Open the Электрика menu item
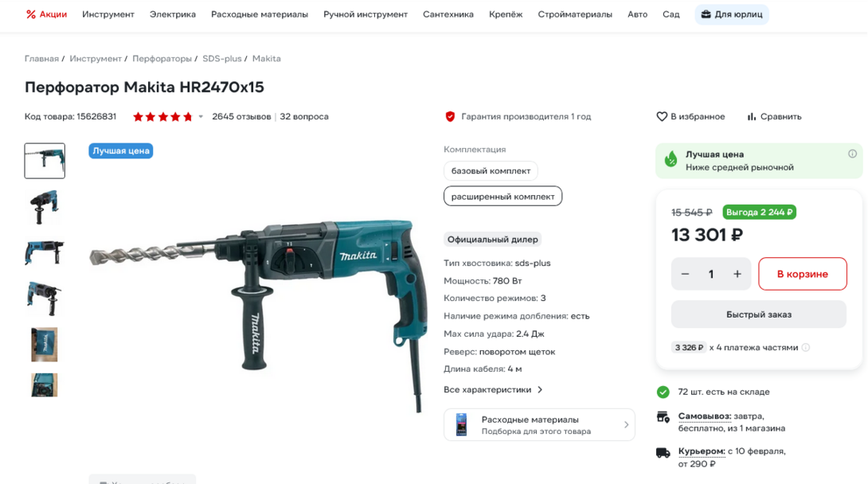868x484 pixels. click(172, 14)
